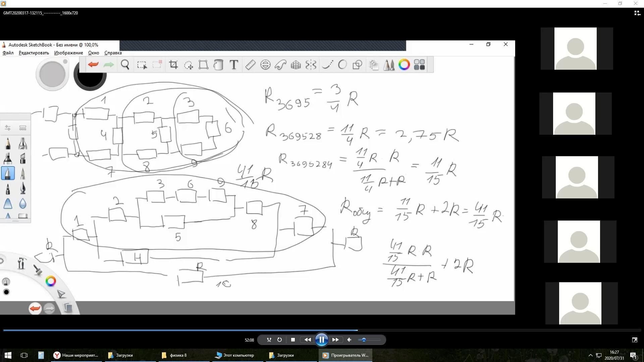Stop the video playback
The height and width of the screenshot is (362, 644).
click(x=293, y=340)
